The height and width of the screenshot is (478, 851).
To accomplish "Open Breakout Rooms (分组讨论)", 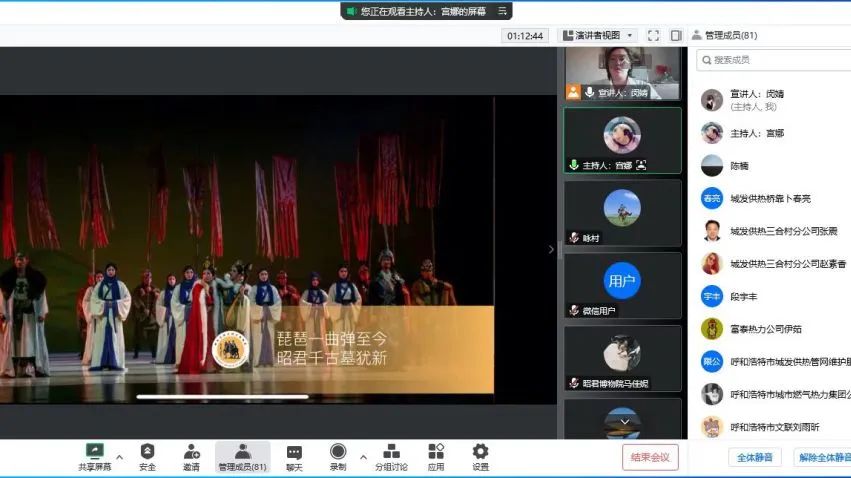I will [391, 457].
